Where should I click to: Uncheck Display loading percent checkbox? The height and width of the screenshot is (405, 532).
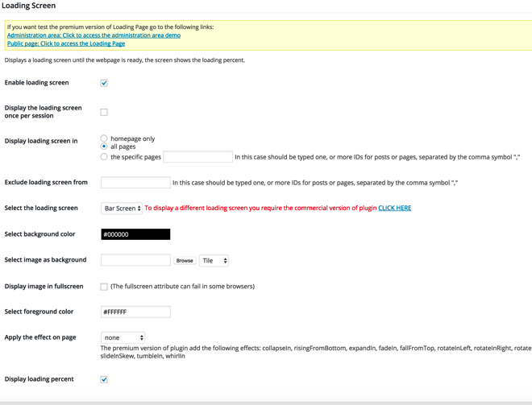click(x=104, y=379)
